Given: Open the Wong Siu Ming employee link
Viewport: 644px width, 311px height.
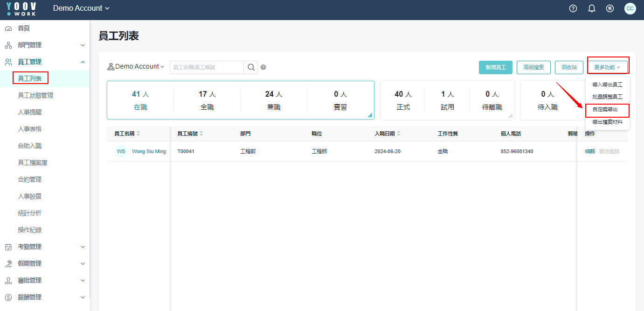Looking at the screenshot, I should (x=149, y=151).
